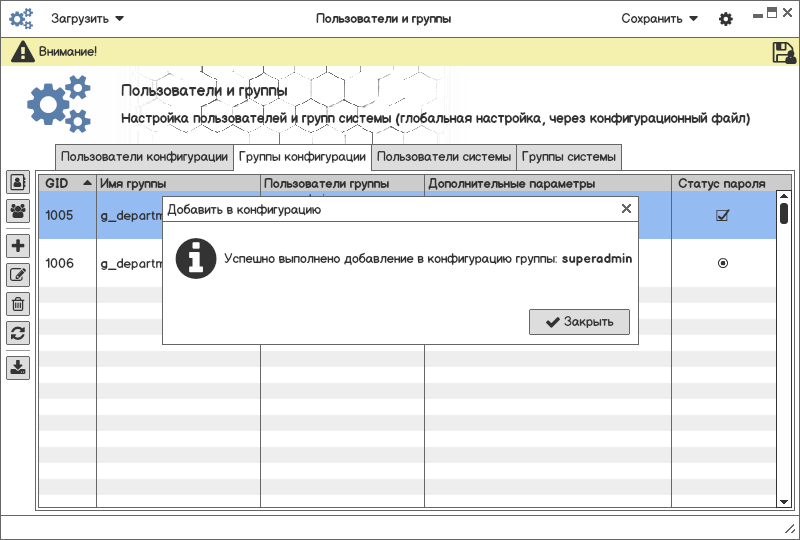Image resolution: width=800 pixels, height=540 pixels.
Task: Click the floppy disk icon in warning bar
Action: pyautogui.click(x=784, y=53)
